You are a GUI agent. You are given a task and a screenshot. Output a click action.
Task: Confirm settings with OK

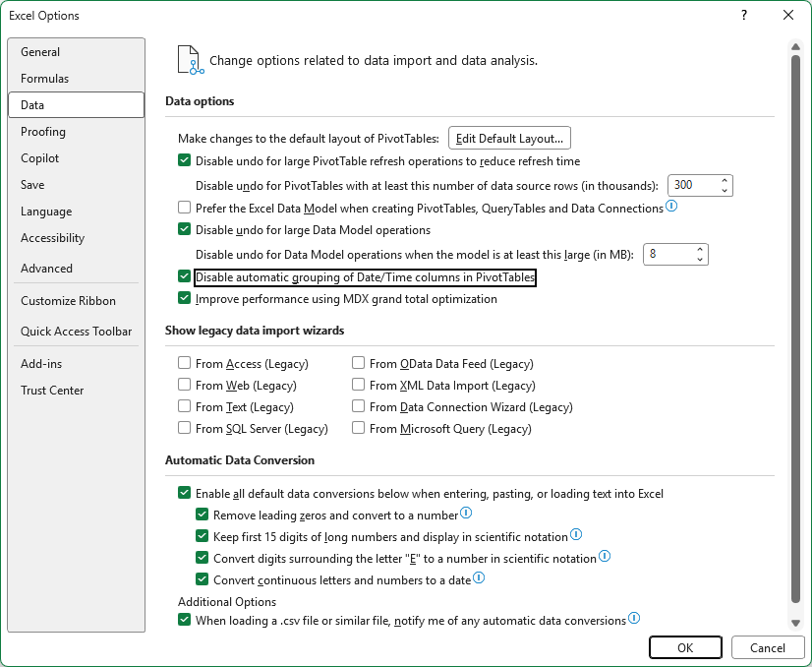685,648
